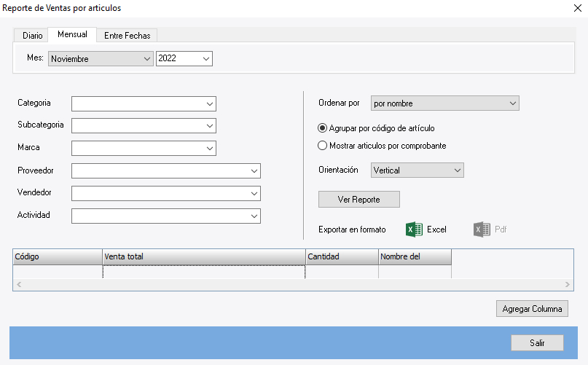Click the empty cell under Código
This screenshot has width=588, height=365.
pyautogui.click(x=58, y=272)
